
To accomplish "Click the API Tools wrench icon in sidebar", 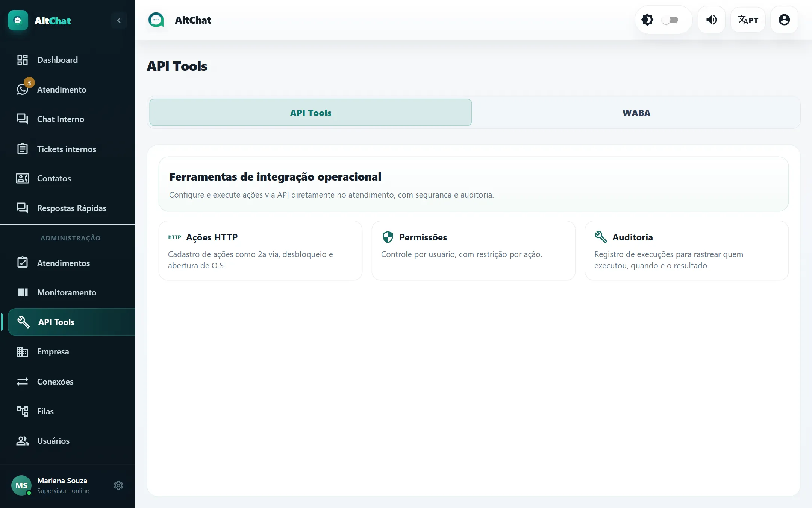I will [x=23, y=322].
